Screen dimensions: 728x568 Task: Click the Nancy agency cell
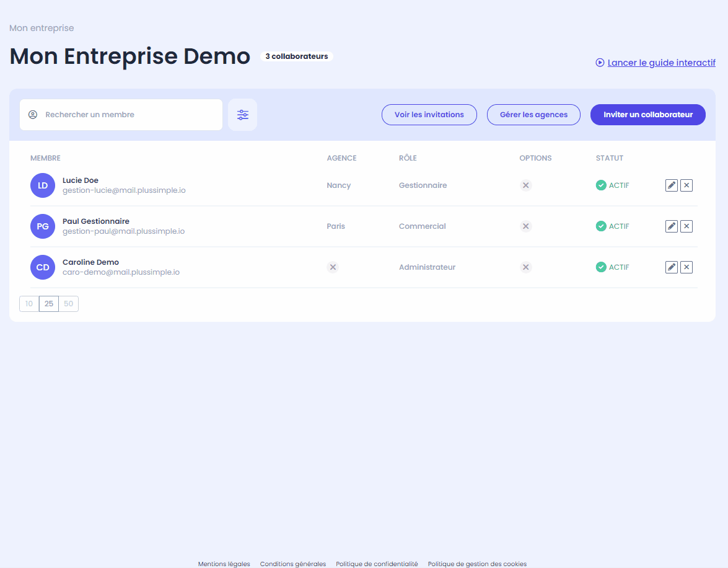(x=339, y=185)
